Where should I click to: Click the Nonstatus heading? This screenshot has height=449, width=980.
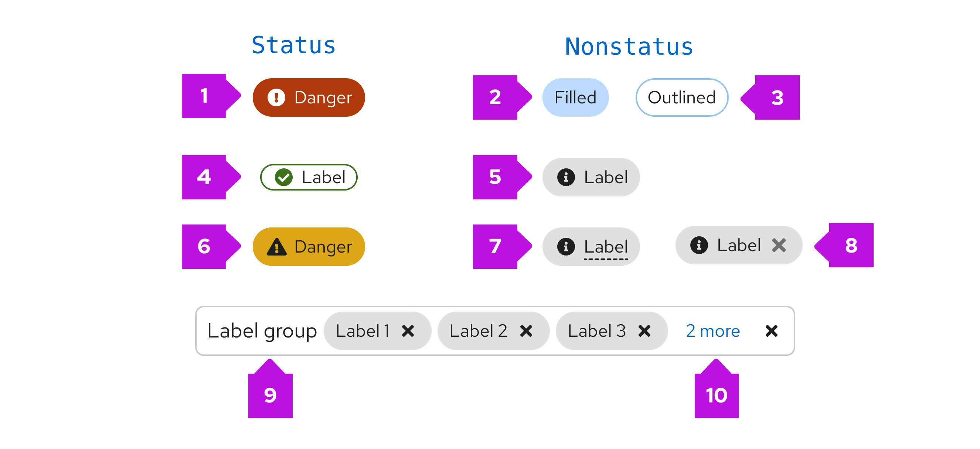tap(629, 47)
